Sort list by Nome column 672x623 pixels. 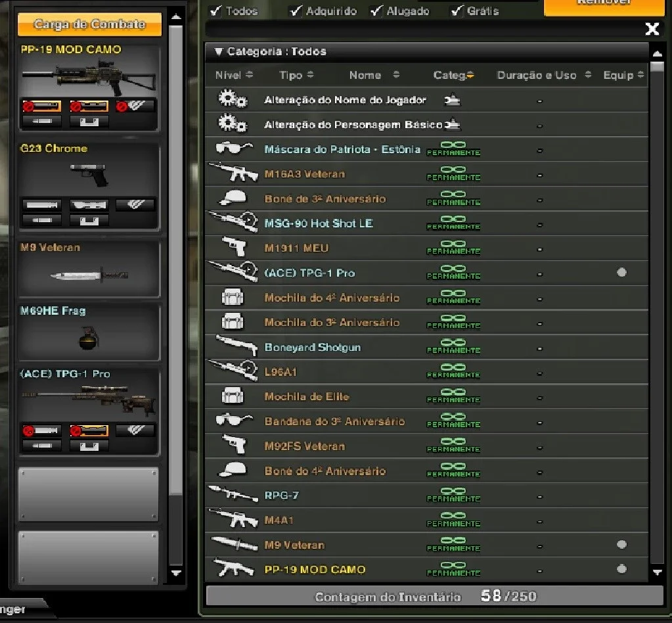pyautogui.click(x=374, y=75)
